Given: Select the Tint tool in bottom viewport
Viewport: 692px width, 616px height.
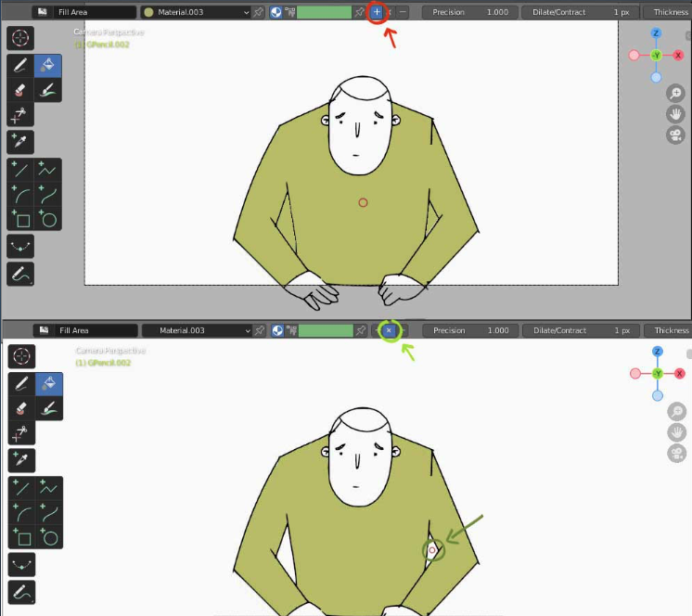Looking at the screenshot, I should (49, 408).
